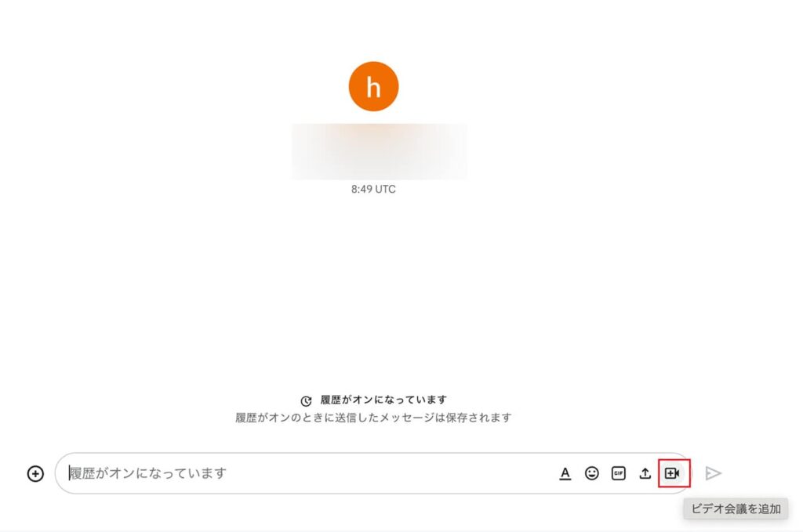
Task: Click the gray paper-plane send button
Action: point(714,474)
